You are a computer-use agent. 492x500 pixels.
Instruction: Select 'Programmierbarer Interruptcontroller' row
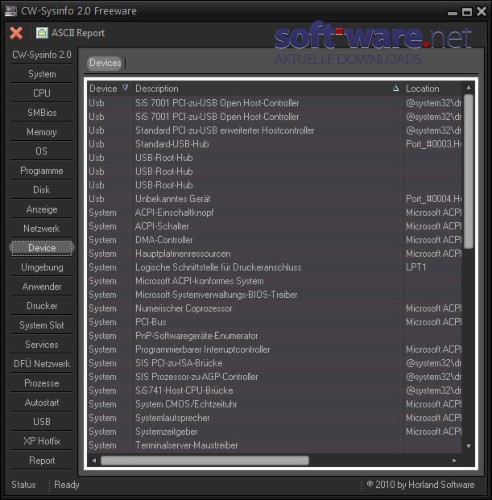pos(275,349)
